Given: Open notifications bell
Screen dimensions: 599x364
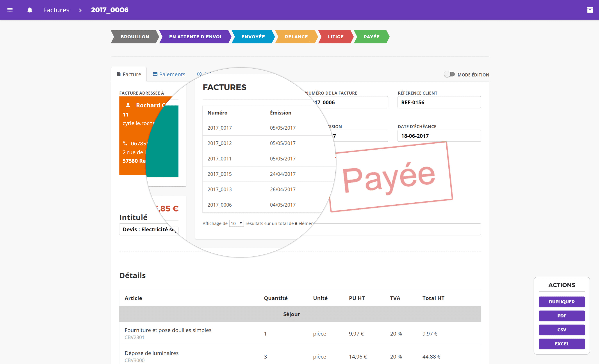Looking at the screenshot, I should coord(30,10).
